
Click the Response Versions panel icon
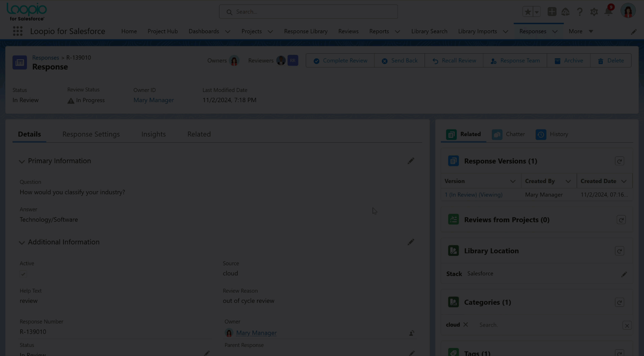click(x=453, y=161)
